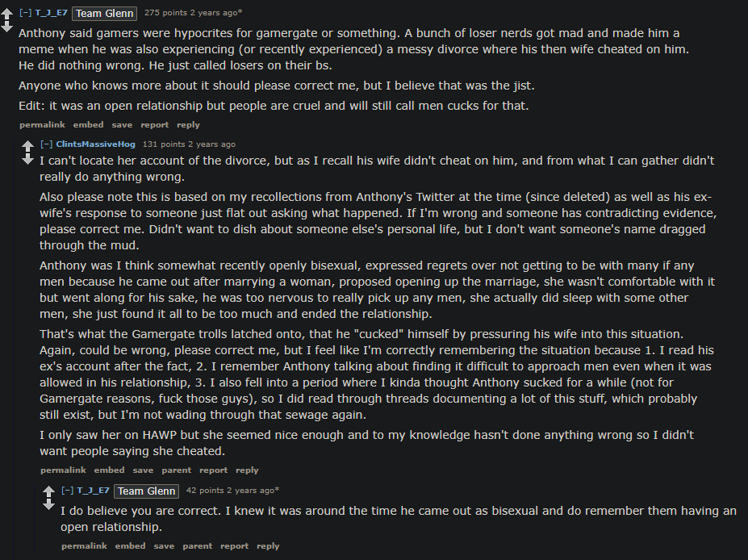Downvote ClintsMassiveHog's comment
The height and width of the screenshot is (560, 748).
pos(28,159)
